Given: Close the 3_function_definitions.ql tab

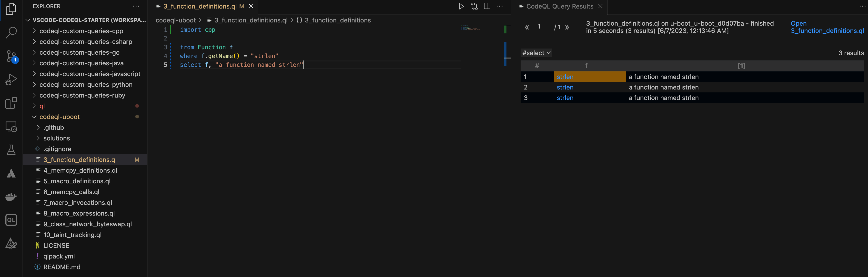Looking at the screenshot, I should coord(251,6).
